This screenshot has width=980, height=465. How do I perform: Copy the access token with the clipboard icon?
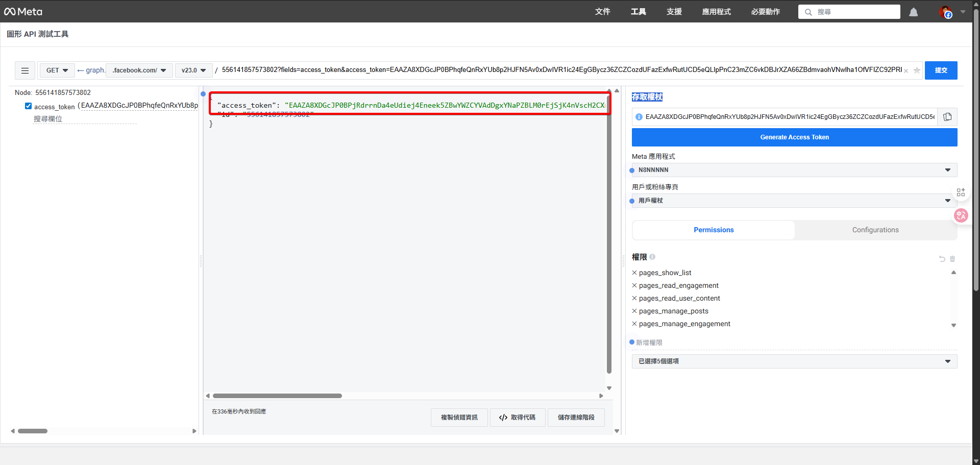coord(947,117)
